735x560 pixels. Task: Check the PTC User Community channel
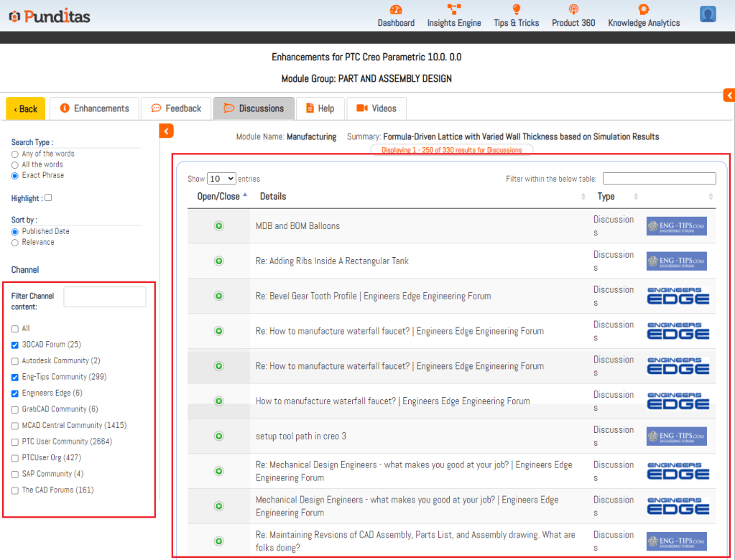click(15, 442)
